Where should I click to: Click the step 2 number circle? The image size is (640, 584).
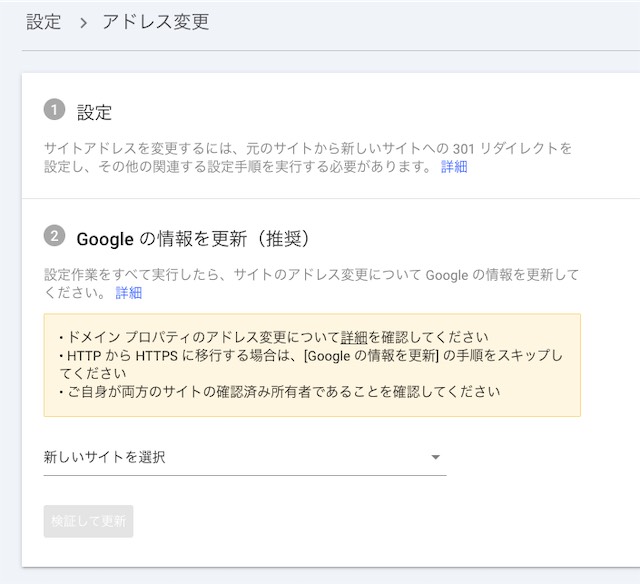[x=54, y=237]
